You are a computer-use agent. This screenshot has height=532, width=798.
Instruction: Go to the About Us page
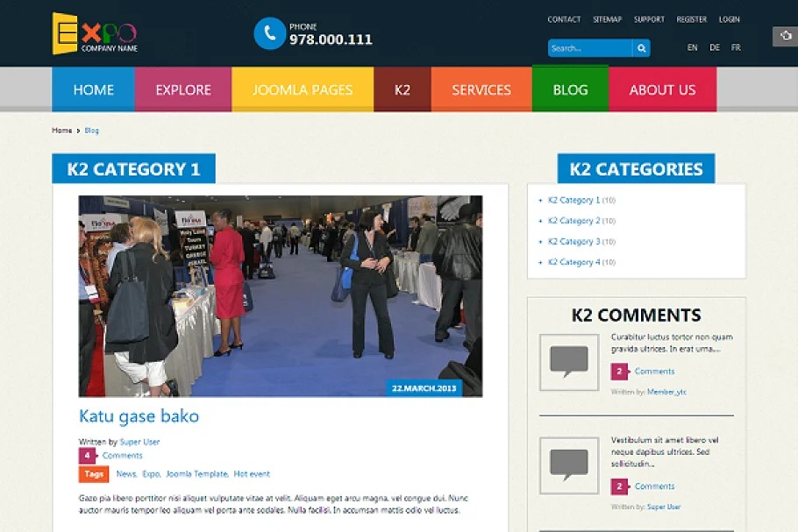662,89
